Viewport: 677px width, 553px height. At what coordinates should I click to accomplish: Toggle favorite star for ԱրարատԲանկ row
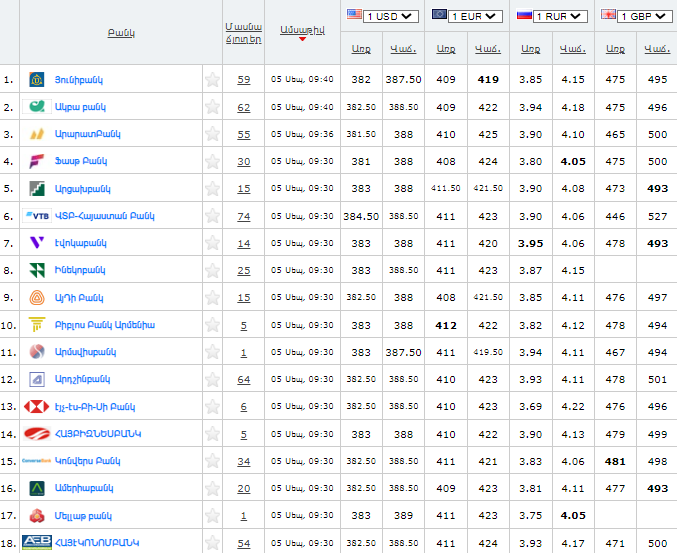click(x=212, y=134)
